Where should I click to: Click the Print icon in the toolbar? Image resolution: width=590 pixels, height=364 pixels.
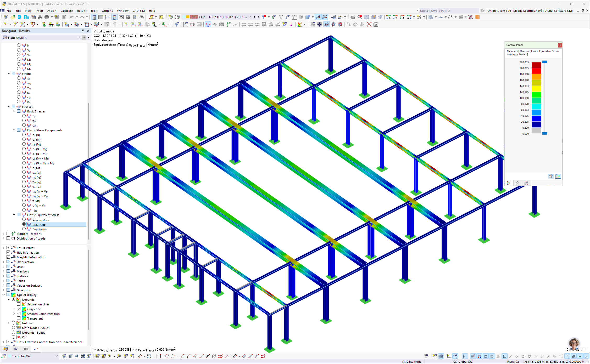pyautogui.click(x=47, y=17)
